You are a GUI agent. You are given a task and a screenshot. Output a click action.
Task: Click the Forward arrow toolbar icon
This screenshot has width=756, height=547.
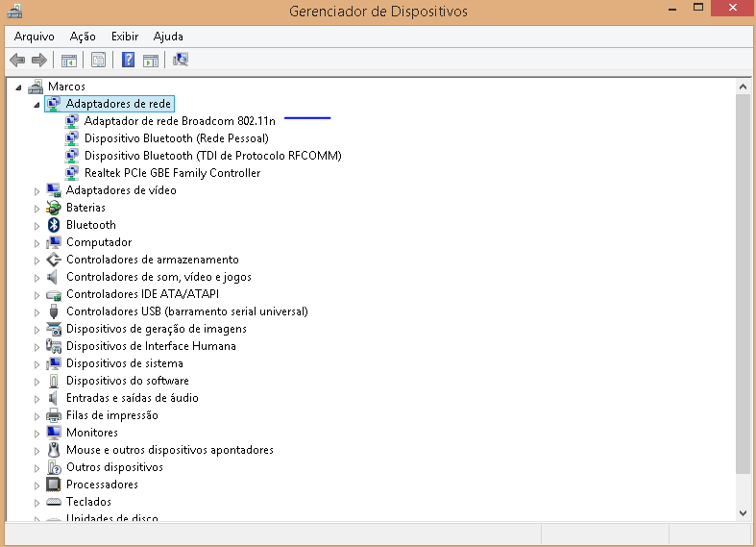39,61
